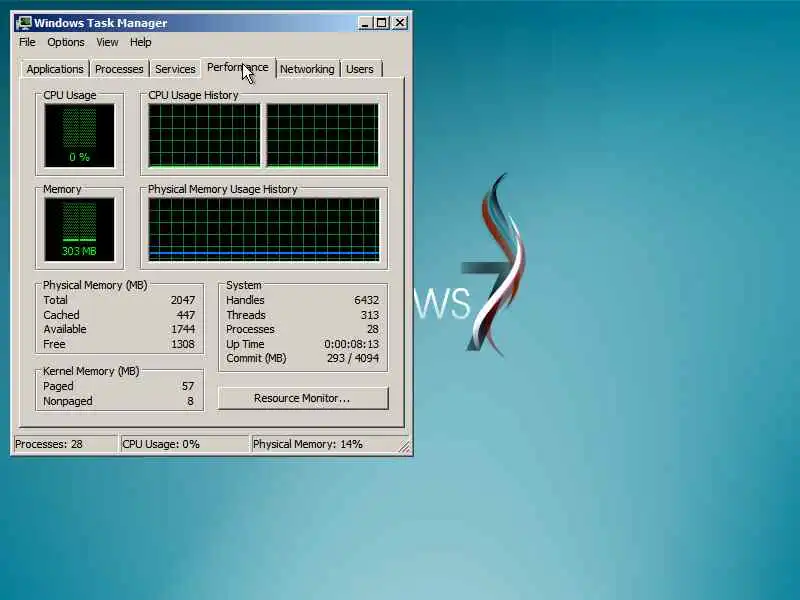Click the 'System' group label

243,285
